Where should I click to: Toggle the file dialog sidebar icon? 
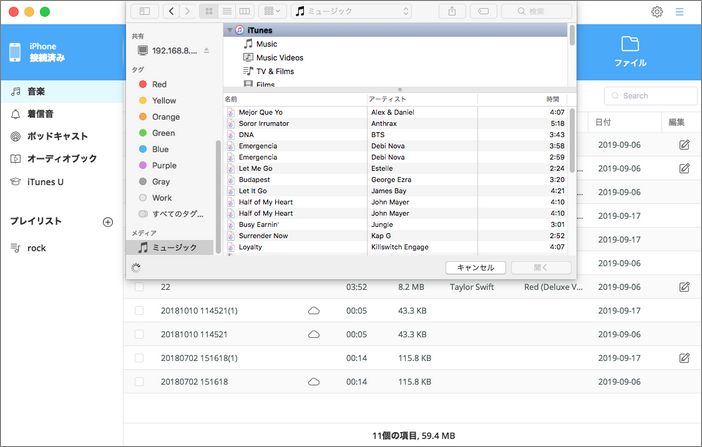(x=145, y=11)
